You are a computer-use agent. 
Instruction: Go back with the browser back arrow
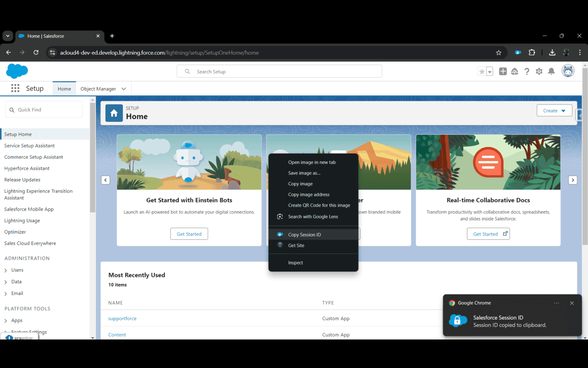[x=8, y=52]
